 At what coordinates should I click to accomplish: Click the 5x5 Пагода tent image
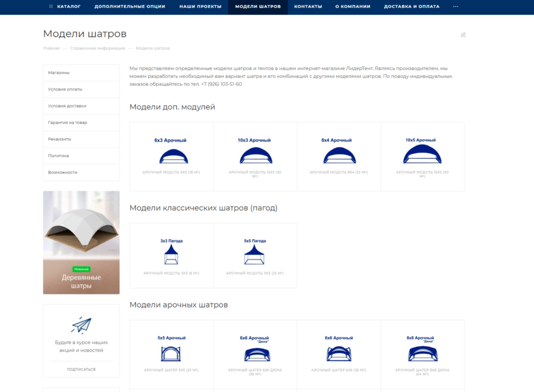pos(255,251)
